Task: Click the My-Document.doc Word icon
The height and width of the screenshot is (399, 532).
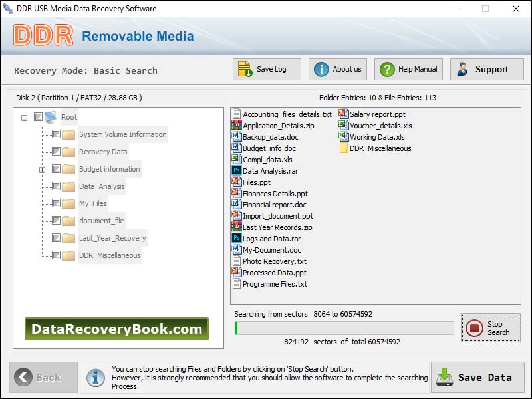Action: click(x=235, y=249)
